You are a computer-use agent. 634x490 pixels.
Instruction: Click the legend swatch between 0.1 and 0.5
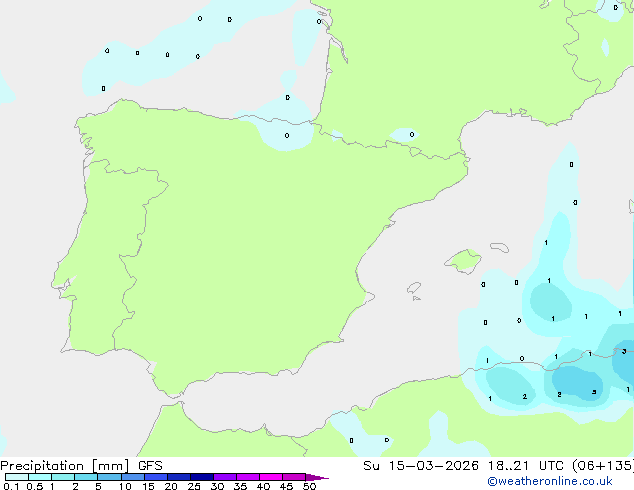pyautogui.click(x=17, y=477)
